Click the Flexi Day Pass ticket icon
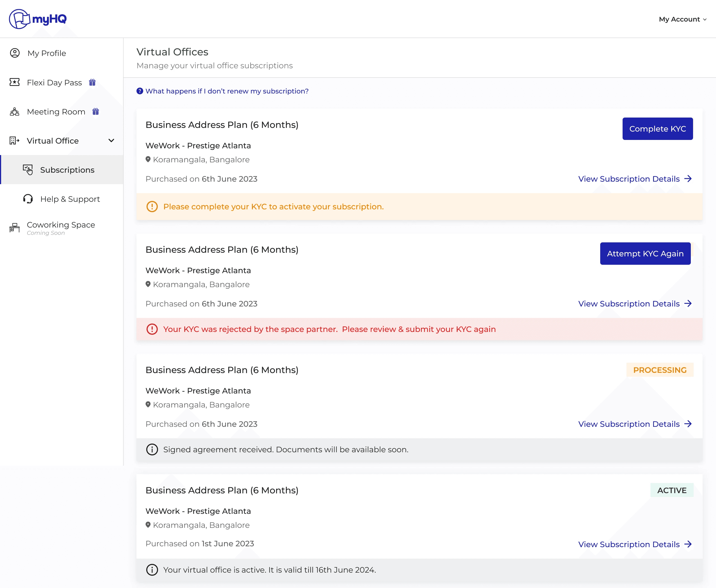The height and width of the screenshot is (588, 716). point(15,82)
